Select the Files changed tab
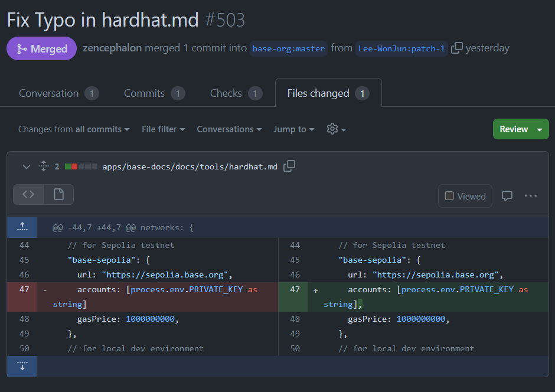Screen dimensions: 555x392 click(x=328, y=93)
